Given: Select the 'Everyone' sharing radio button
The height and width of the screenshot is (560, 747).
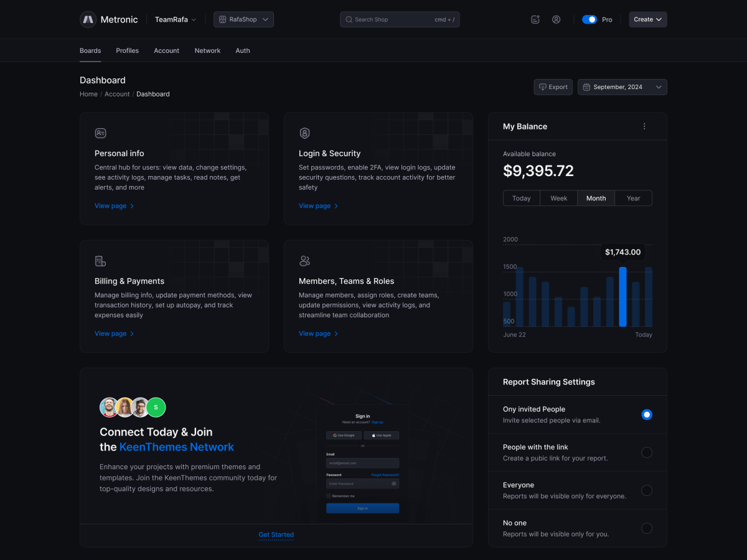Looking at the screenshot, I should click(647, 490).
